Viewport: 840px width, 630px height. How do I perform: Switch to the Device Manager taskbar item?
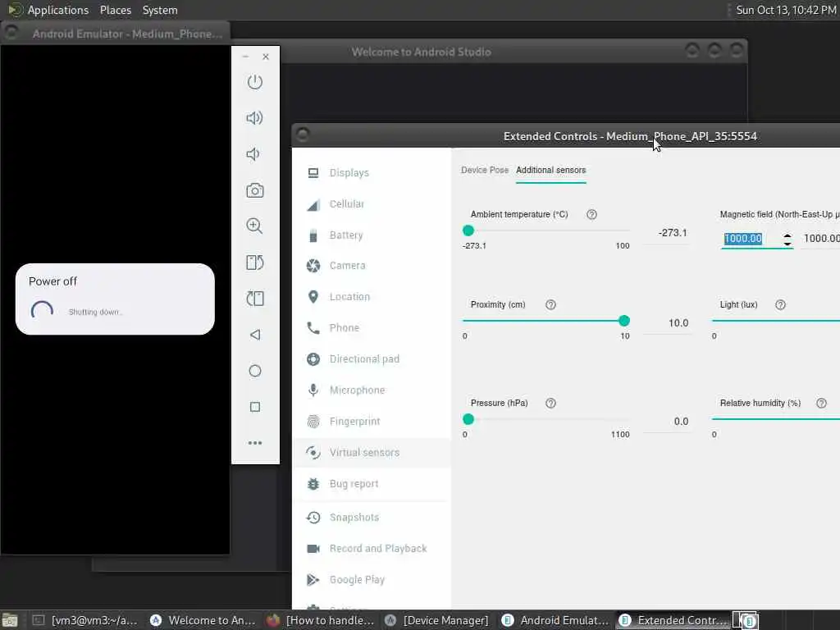pyautogui.click(x=438, y=620)
